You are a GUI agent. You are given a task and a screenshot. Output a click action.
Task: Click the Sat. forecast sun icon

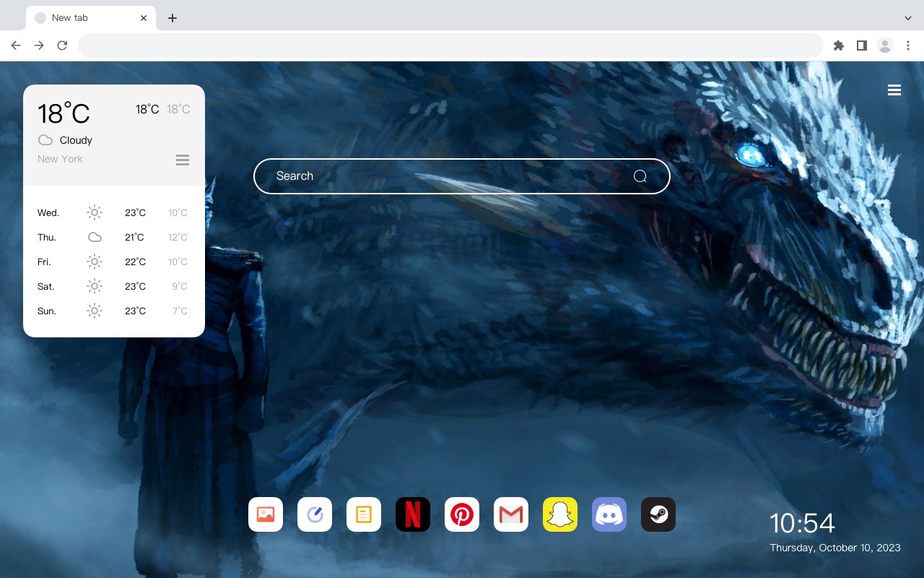(x=95, y=286)
